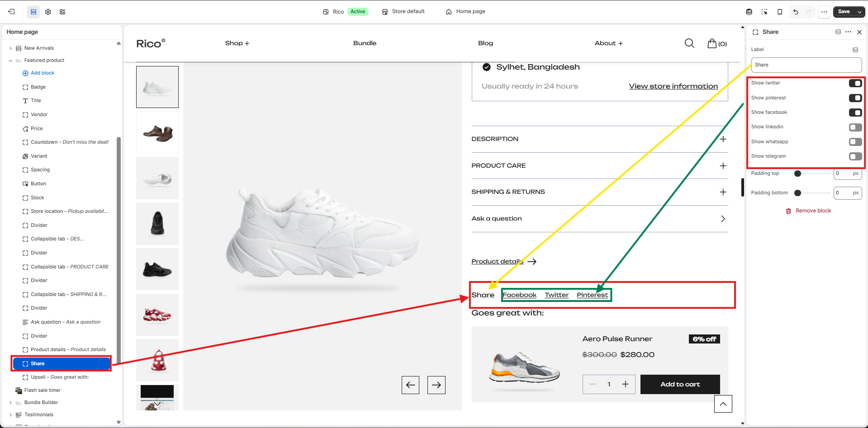Select the red sneaker thumbnail
The height and width of the screenshot is (428, 868).
pyautogui.click(x=157, y=315)
